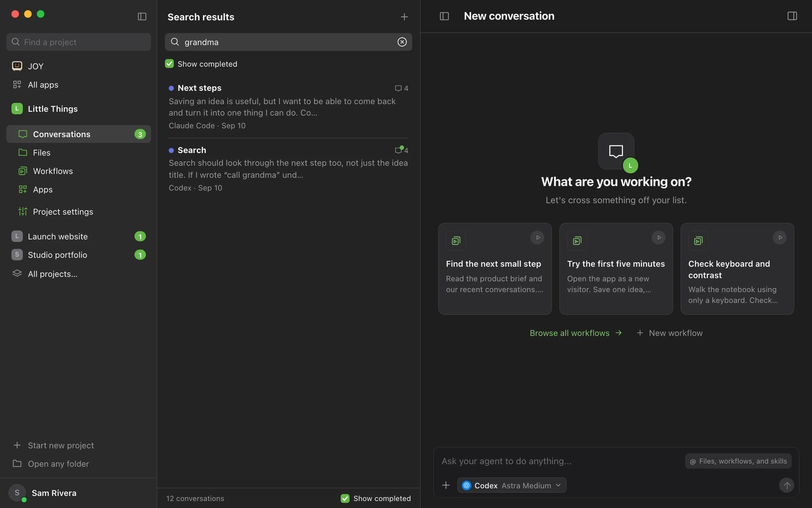Image resolution: width=812 pixels, height=508 pixels.
Task: Uncheck the top Show completed checkbox
Action: point(169,64)
